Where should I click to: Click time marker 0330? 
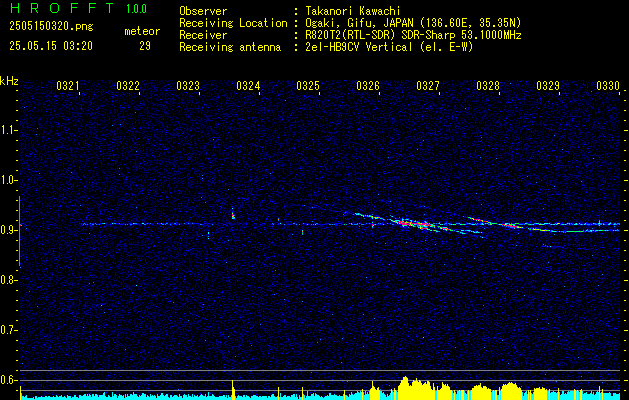[x=608, y=85]
